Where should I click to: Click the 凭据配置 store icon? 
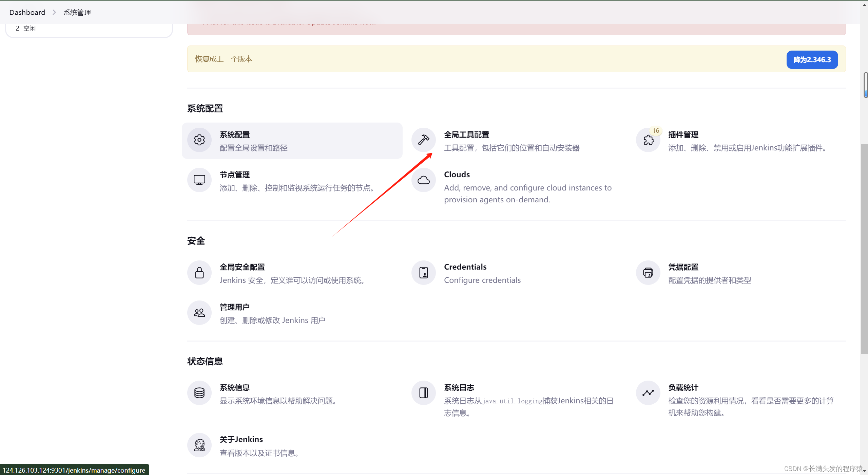pyautogui.click(x=648, y=273)
